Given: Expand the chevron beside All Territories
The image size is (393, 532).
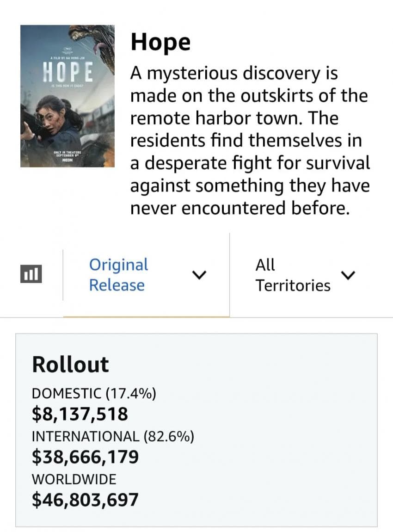Looking at the screenshot, I should (x=348, y=275).
